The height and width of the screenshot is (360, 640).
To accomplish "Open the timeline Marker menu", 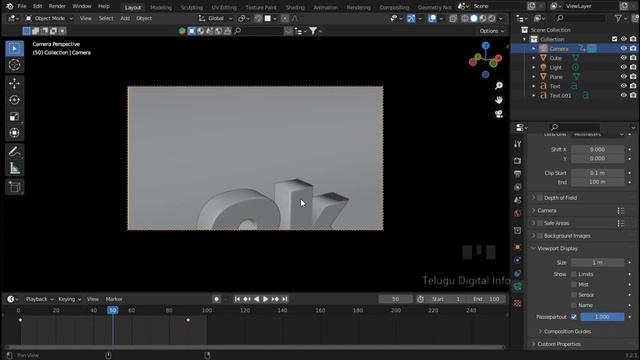I will pyautogui.click(x=114, y=299).
